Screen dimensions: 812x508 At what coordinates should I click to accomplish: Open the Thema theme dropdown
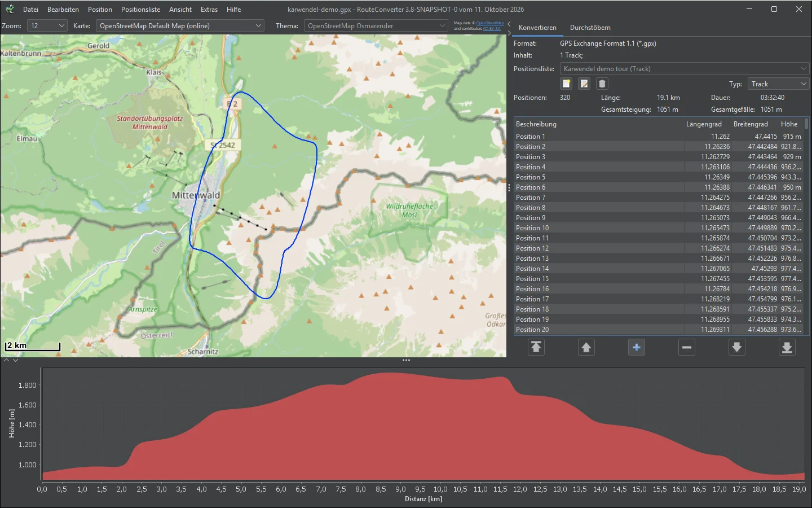pos(376,26)
